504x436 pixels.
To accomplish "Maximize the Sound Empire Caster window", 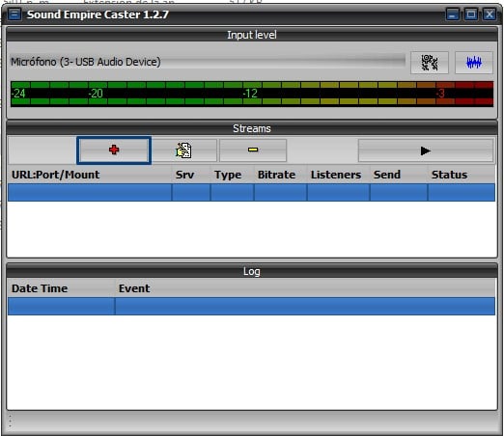I will click(471, 14).
